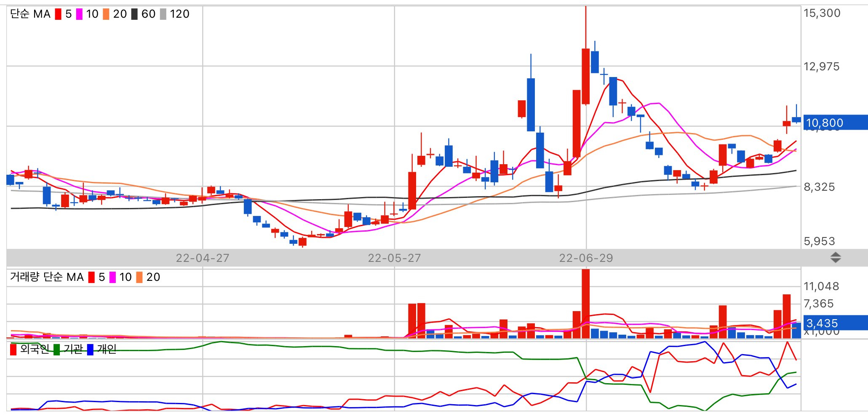The image size is (868, 416).
Task: Click the orange 20 swatch in volume MA legend
Action: click(x=139, y=277)
